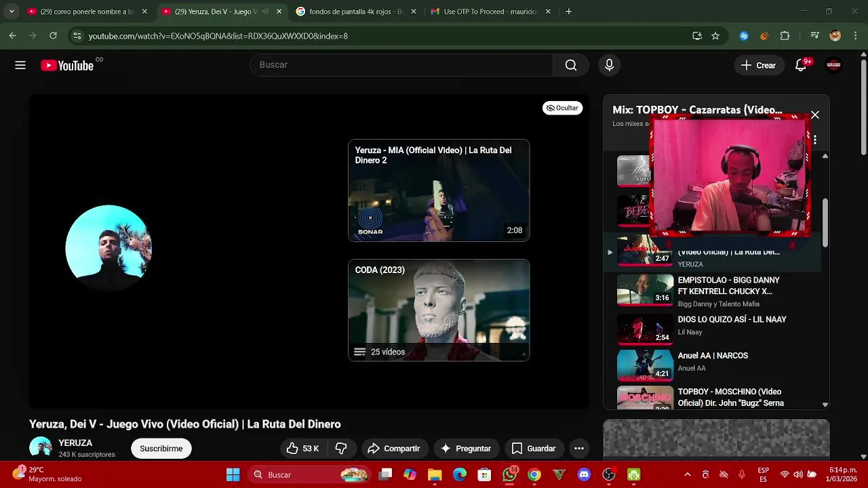Close the 'Use OTP To Proceed' tab
This screenshot has width=868, height=488.
tap(548, 12)
